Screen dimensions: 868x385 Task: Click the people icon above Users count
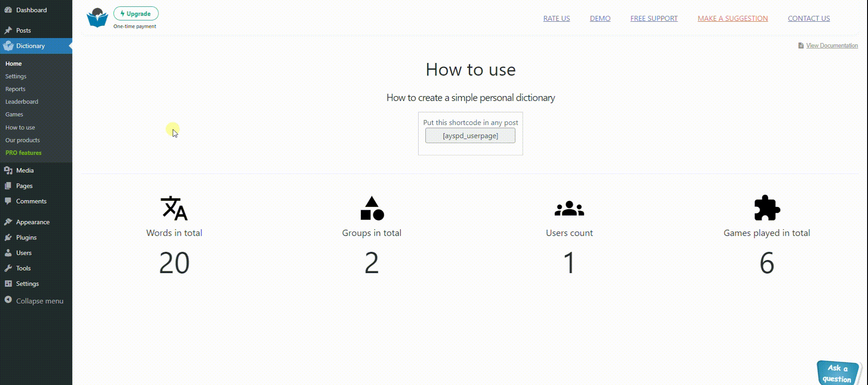[x=569, y=208]
